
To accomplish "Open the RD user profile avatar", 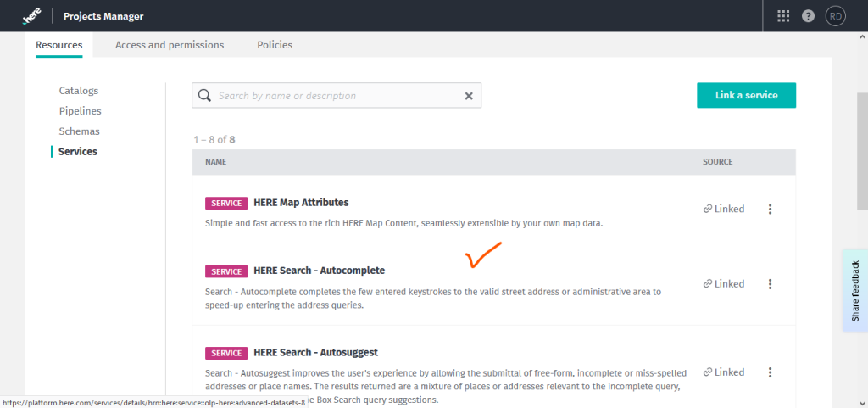I will tap(835, 16).
